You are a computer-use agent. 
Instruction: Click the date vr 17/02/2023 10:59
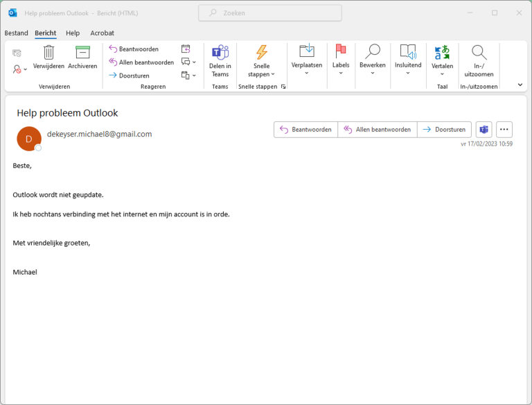(x=486, y=144)
